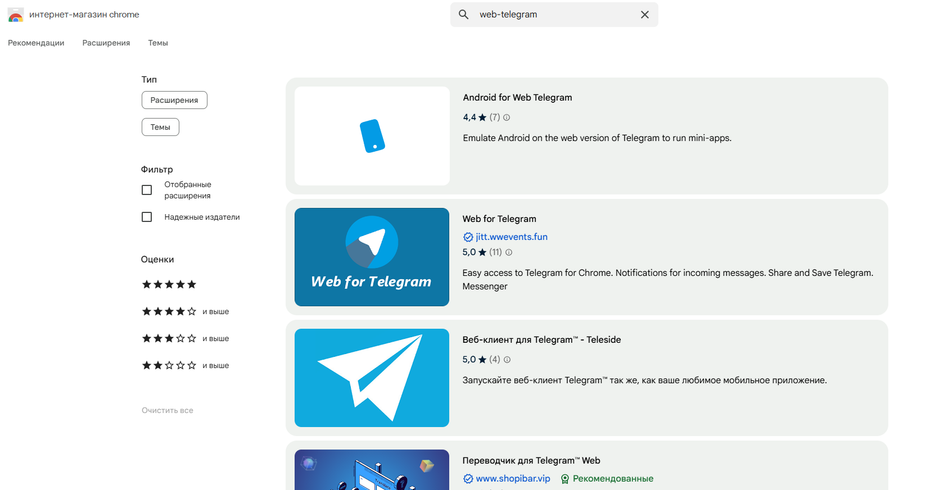Open Переводчик для Telegram Web thumbnail
This screenshot has width=944, height=490.
[x=372, y=470]
